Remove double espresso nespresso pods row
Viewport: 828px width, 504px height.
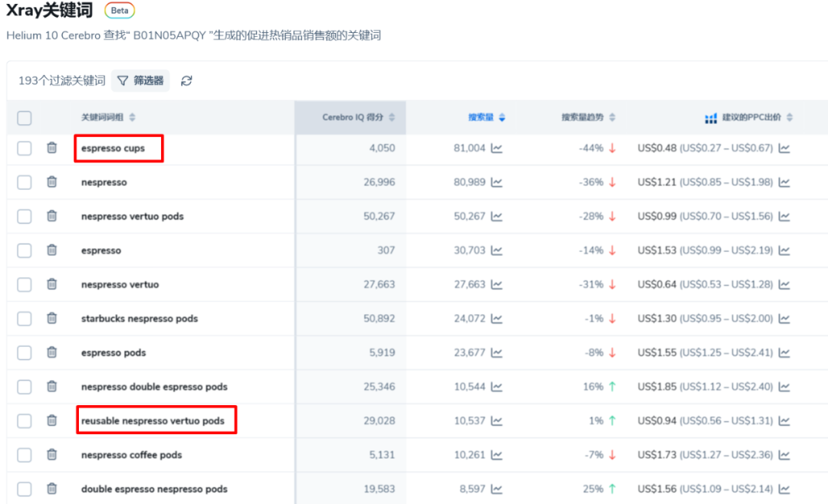click(52, 489)
